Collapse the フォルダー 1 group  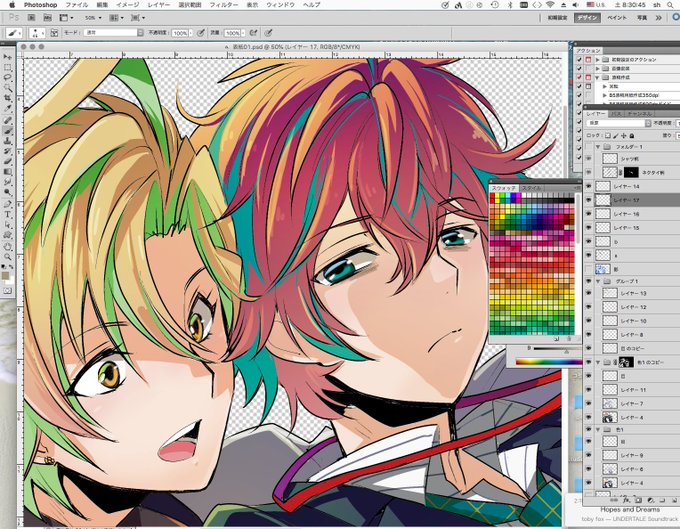598,147
